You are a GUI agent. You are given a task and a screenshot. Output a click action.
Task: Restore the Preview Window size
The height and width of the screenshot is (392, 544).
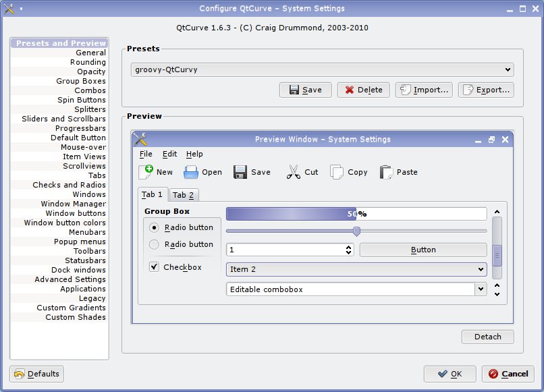click(491, 140)
